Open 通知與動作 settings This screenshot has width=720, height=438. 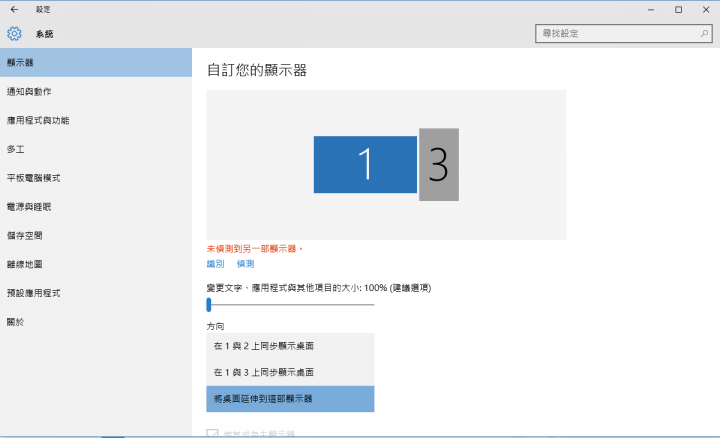[x=96, y=91]
